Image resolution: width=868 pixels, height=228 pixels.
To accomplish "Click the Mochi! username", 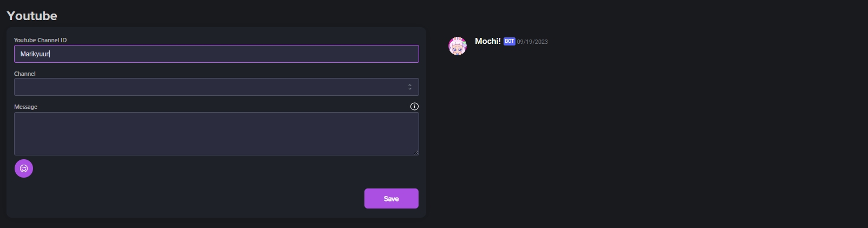I will coord(487,41).
